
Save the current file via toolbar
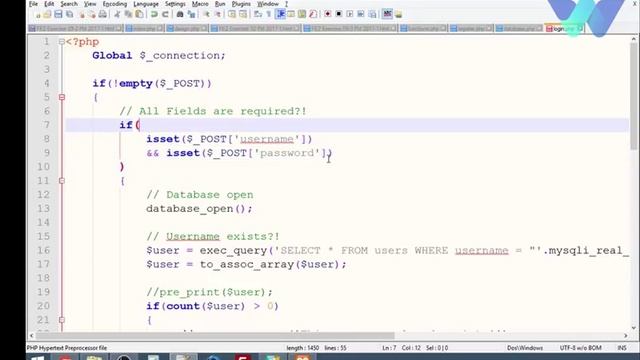[58, 14]
